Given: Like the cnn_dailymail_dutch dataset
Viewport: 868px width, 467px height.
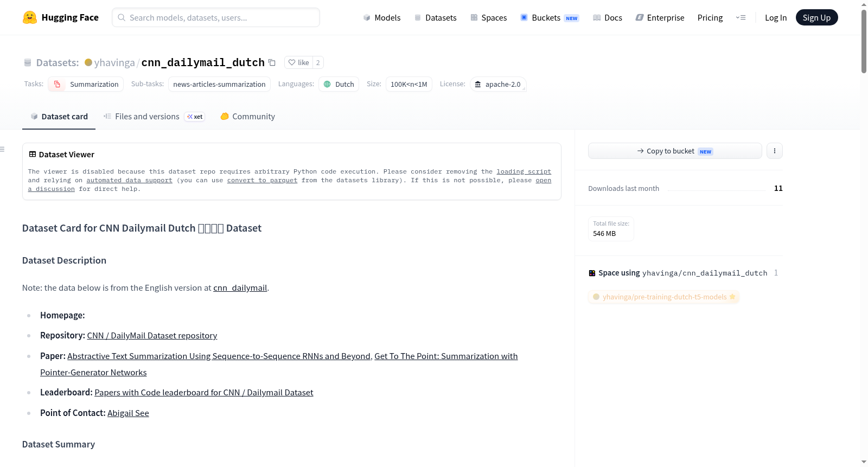Looking at the screenshot, I should point(298,62).
